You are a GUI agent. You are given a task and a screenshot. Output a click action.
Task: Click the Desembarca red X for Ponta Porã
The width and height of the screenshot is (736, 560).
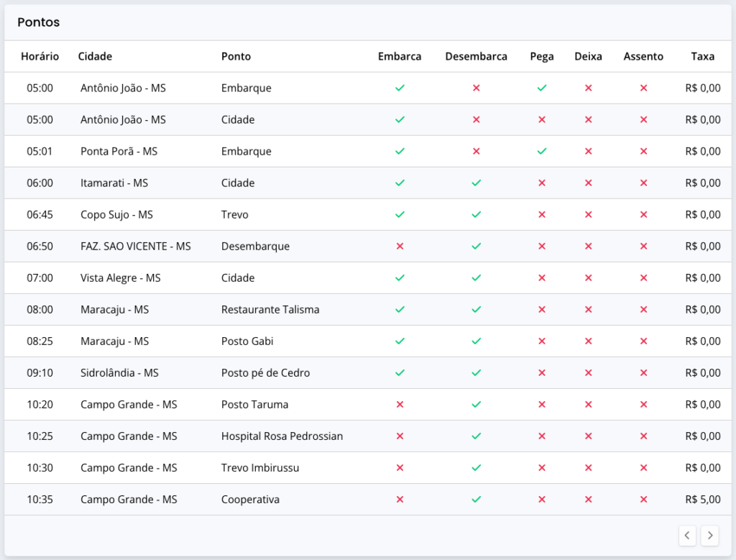pyautogui.click(x=476, y=152)
